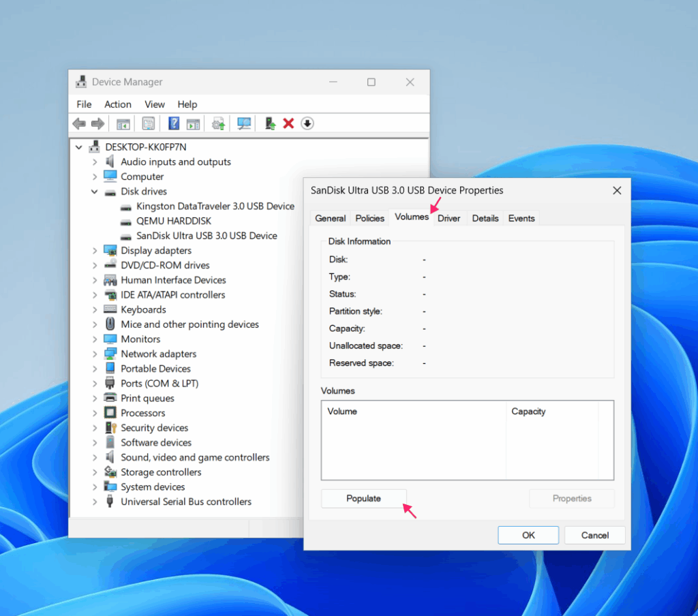Click Cancel in the Properties dialog
This screenshot has height=616, width=698.
594,535
